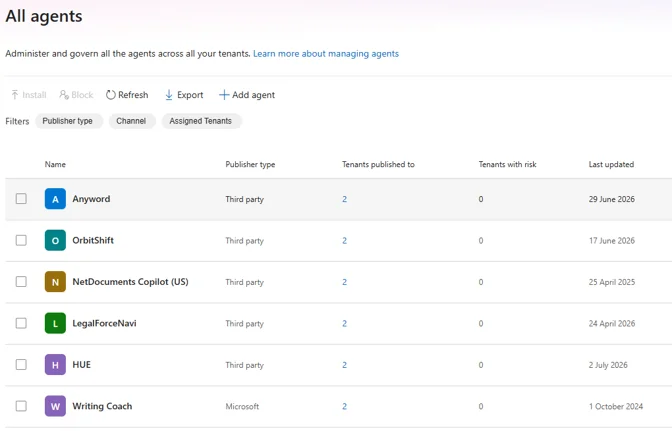The image size is (672, 431).
Task: Open the HUE agent name
Action: pos(81,365)
